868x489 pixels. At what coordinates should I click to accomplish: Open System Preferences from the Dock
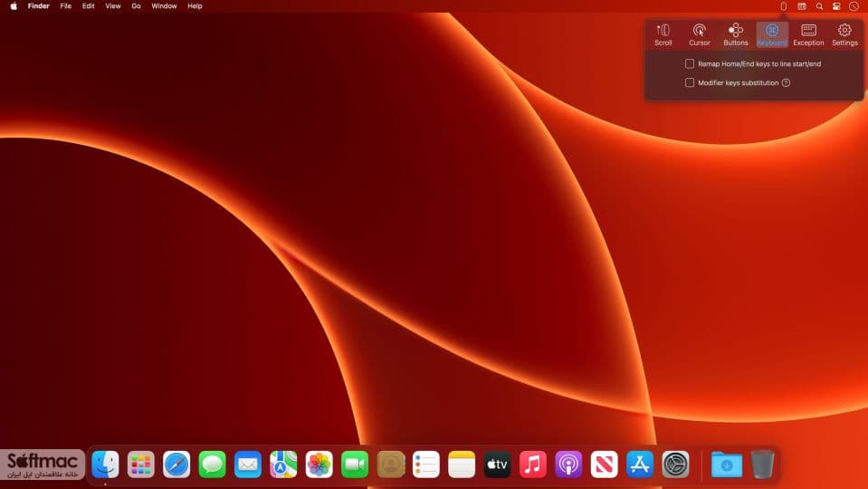point(675,464)
